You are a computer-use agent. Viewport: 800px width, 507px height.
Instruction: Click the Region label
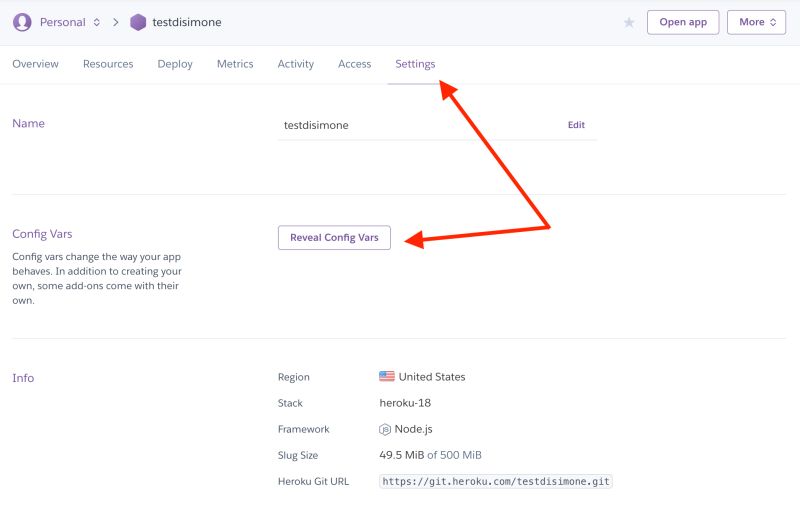pyautogui.click(x=293, y=377)
